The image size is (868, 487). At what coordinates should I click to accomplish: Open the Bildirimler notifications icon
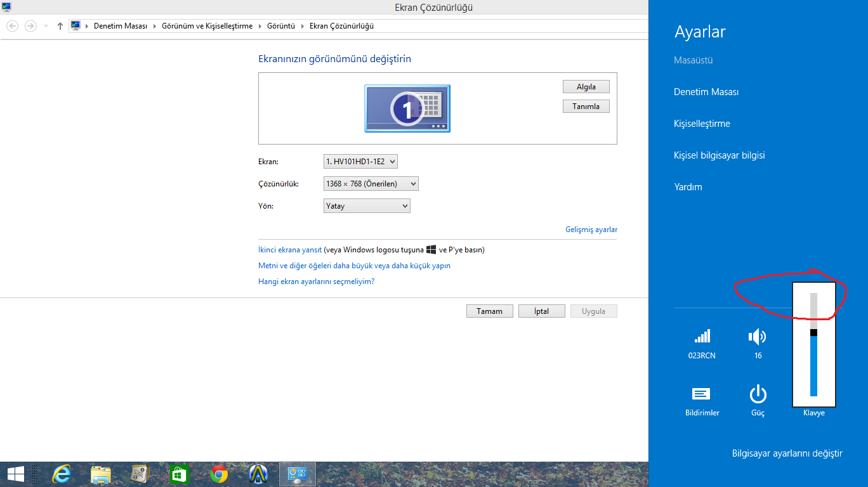(702, 394)
